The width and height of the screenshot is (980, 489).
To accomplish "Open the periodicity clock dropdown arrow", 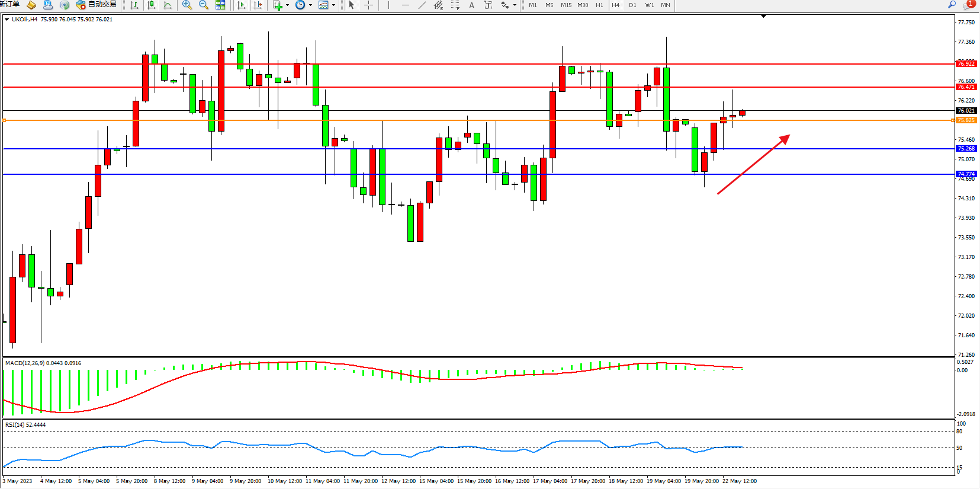I will tap(310, 5).
